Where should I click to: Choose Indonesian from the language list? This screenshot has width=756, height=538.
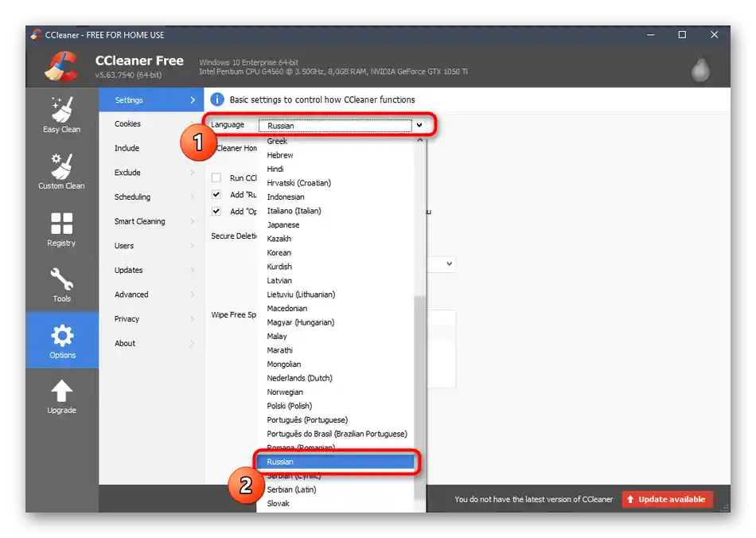(335, 197)
